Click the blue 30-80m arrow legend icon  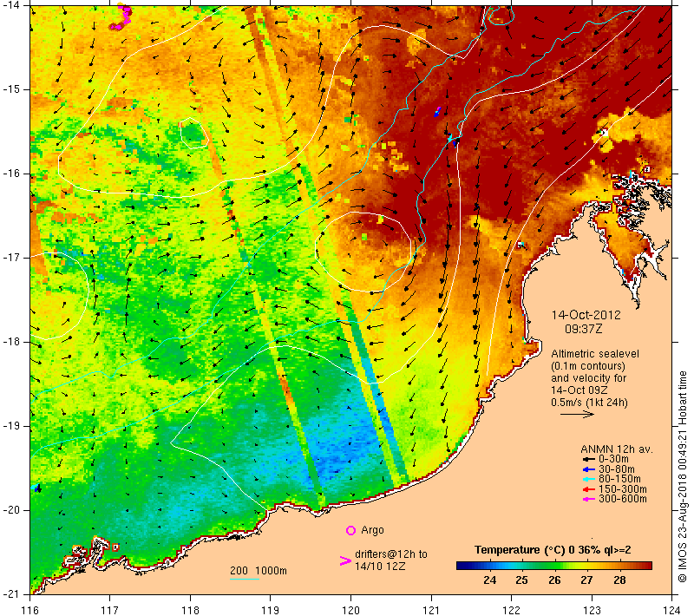click(x=588, y=469)
